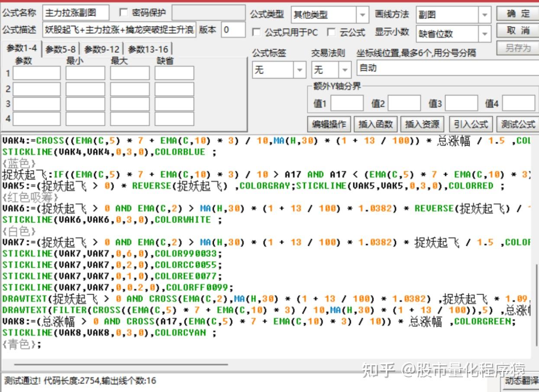Click the 值3 input field

point(461,103)
